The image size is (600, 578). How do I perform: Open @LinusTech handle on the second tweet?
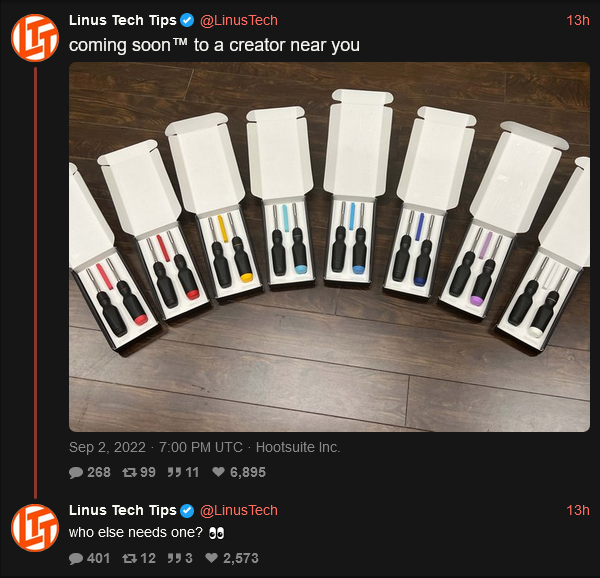pyautogui.click(x=239, y=510)
